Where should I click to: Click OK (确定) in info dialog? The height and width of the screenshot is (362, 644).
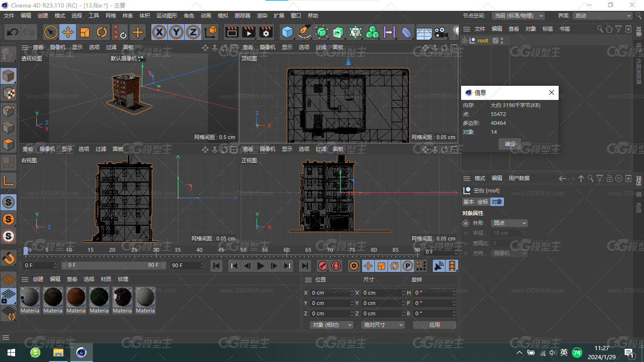(510, 144)
